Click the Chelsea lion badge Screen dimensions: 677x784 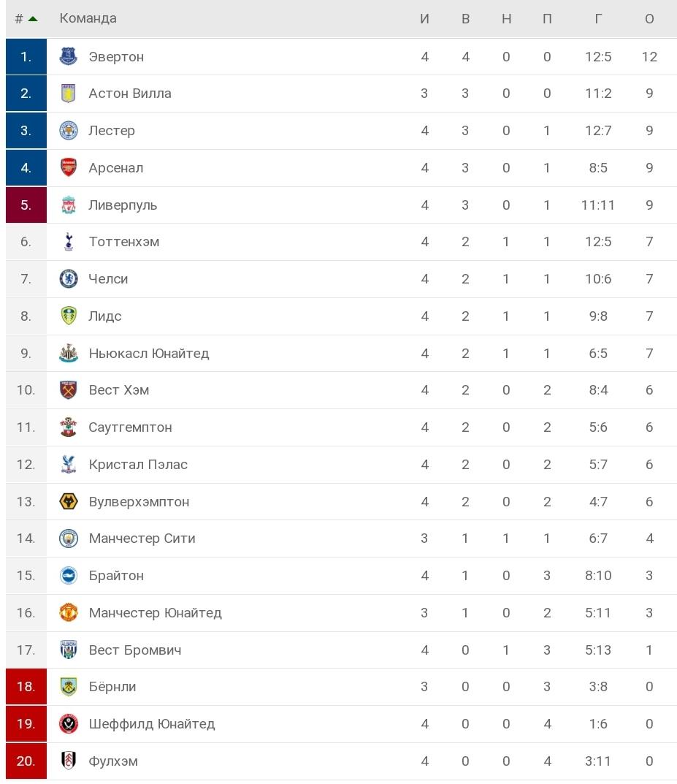click(67, 279)
